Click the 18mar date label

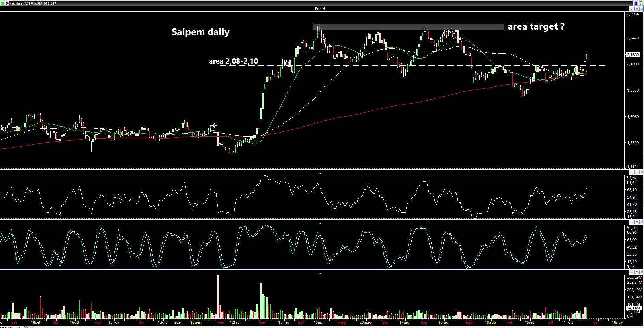click(x=284, y=322)
